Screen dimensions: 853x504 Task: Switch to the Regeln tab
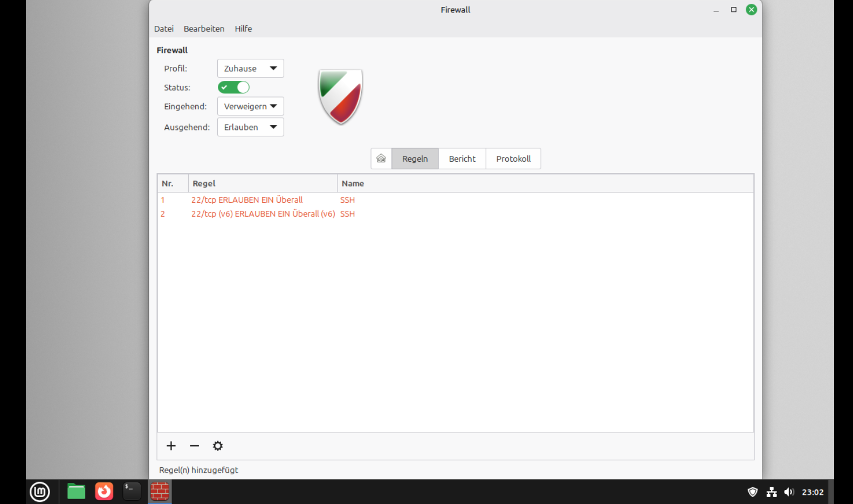[x=415, y=158]
